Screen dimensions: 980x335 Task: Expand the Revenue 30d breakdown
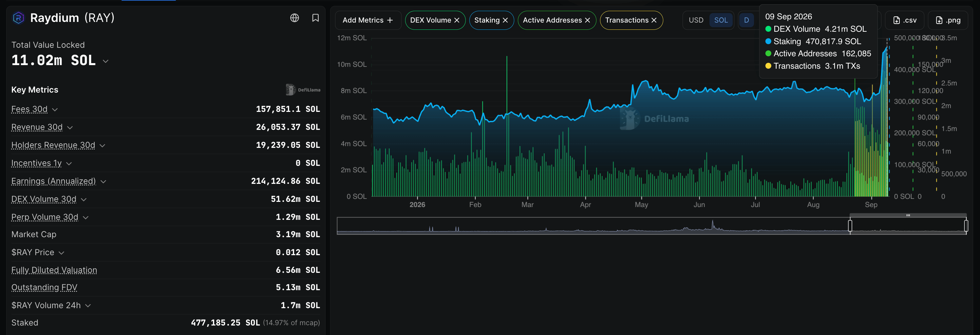point(70,127)
